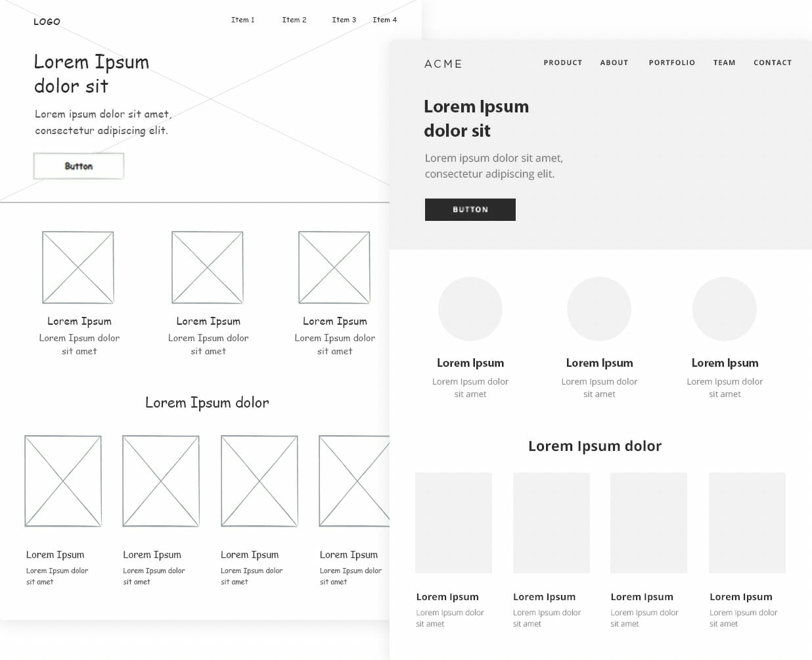Select the third wireframe image placeholder
Viewport: 812px width, 660px height.
pyautogui.click(x=334, y=267)
